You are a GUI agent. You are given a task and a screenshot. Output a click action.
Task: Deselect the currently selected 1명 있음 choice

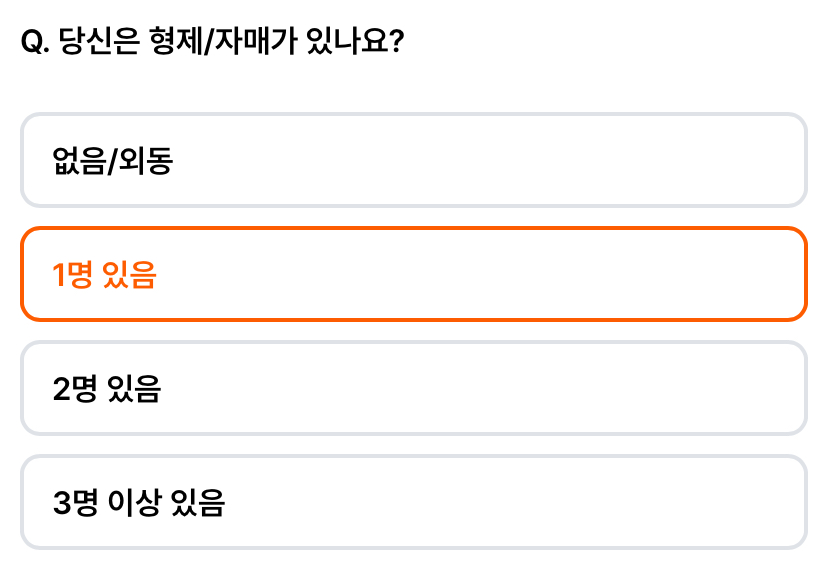click(413, 274)
